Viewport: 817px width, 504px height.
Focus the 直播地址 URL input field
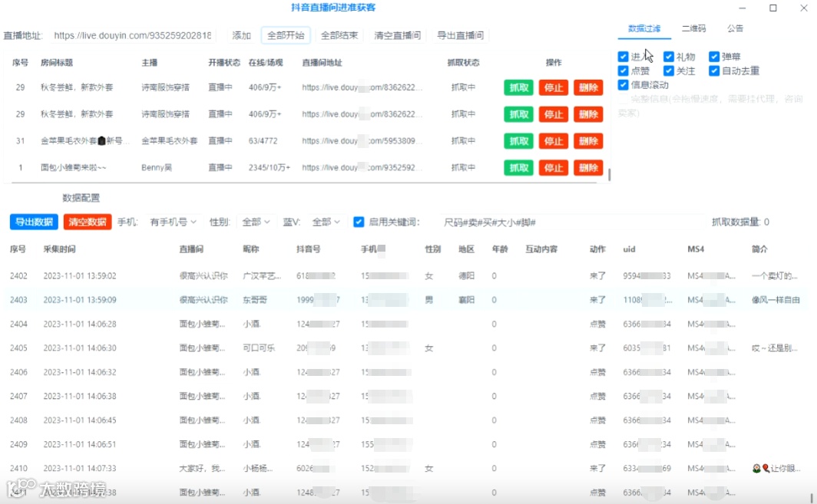133,35
